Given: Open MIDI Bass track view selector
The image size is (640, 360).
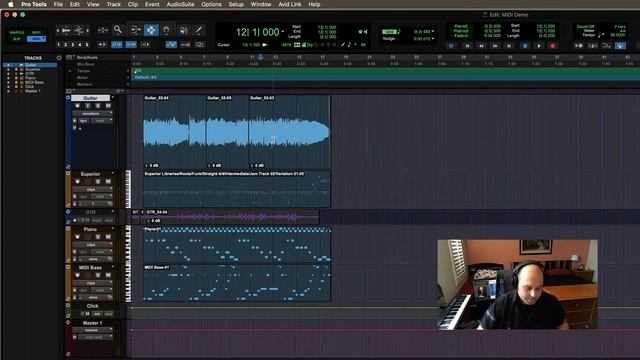Looking at the screenshot, I should pos(92,283).
